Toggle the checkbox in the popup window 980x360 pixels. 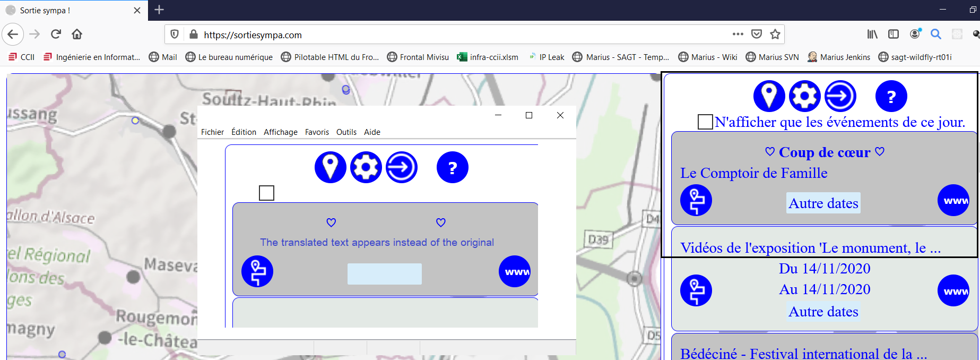pyautogui.click(x=266, y=193)
